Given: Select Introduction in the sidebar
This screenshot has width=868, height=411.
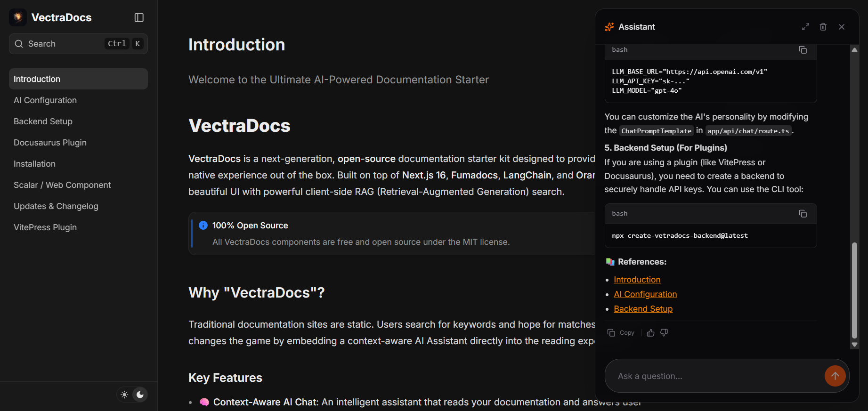Looking at the screenshot, I should tap(78, 79).
